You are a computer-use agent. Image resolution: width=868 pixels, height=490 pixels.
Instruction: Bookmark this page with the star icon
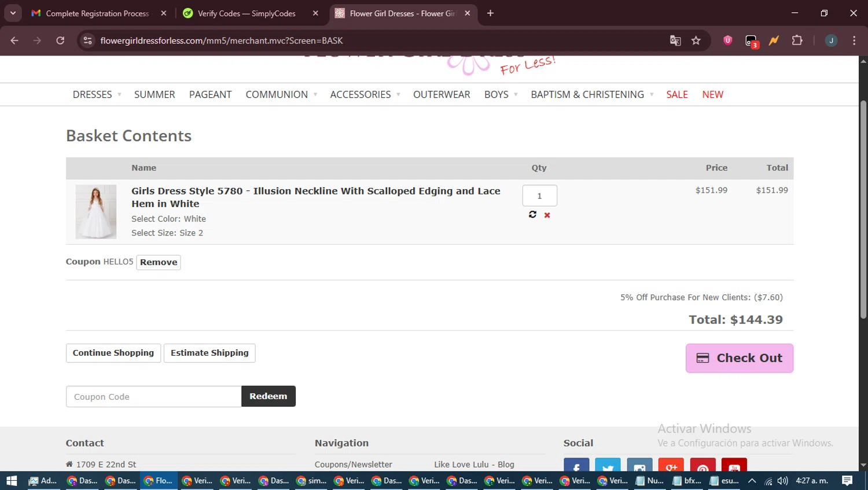696,40
